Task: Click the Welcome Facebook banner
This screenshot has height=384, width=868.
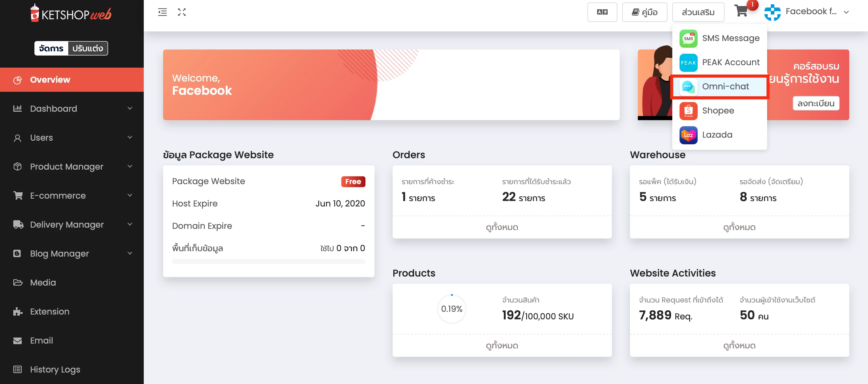Action: point(391,85)
